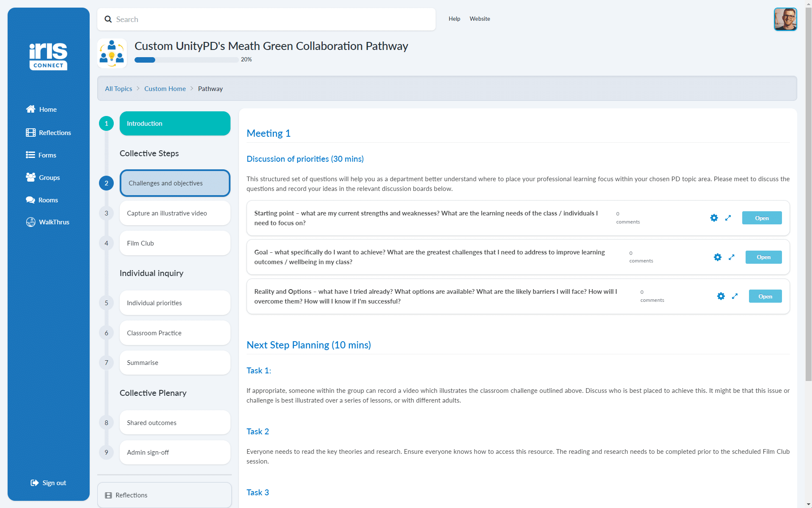Open Home in sidebar menu
Screen dimensions: 812x508
[41, 109]
